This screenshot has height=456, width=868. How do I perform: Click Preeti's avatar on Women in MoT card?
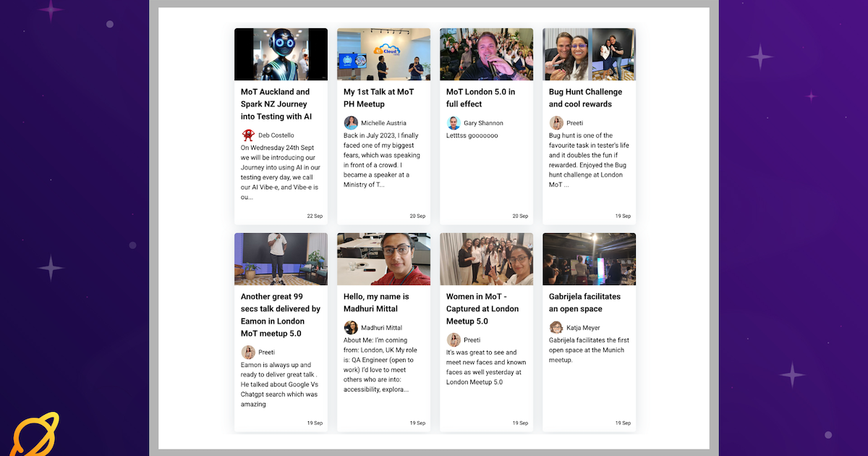click(454, 340)
